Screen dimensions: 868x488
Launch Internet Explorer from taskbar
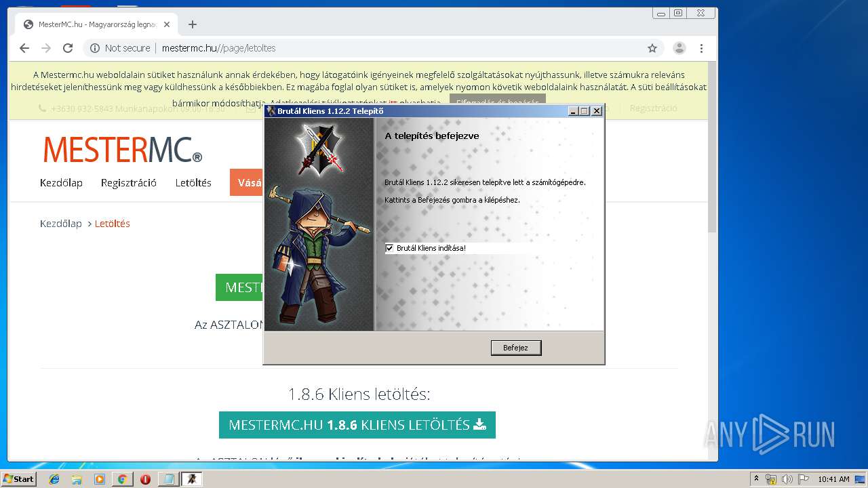(54, 479)
